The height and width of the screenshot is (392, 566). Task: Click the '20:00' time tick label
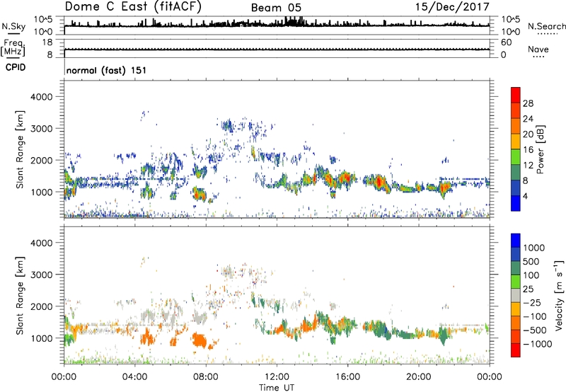(x=418, y=377)
